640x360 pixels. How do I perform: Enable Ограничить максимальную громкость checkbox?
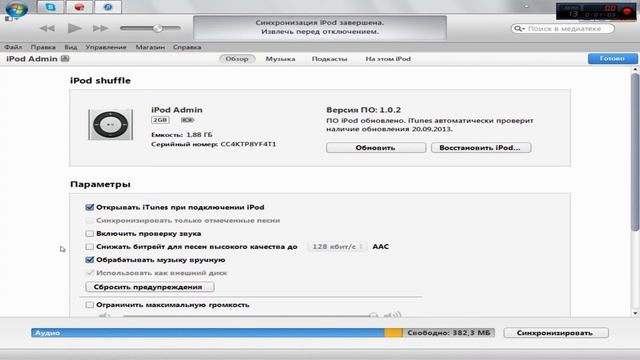90,304
